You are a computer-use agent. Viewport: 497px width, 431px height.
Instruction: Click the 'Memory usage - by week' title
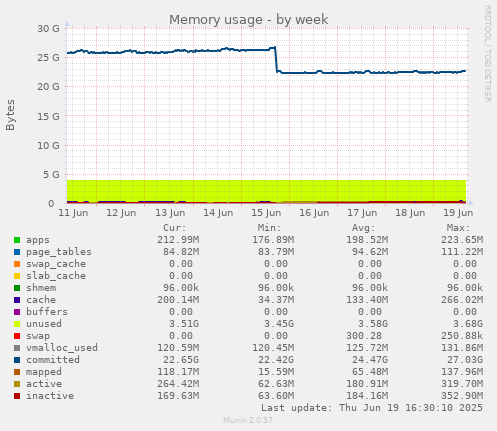tap(249, 20)
